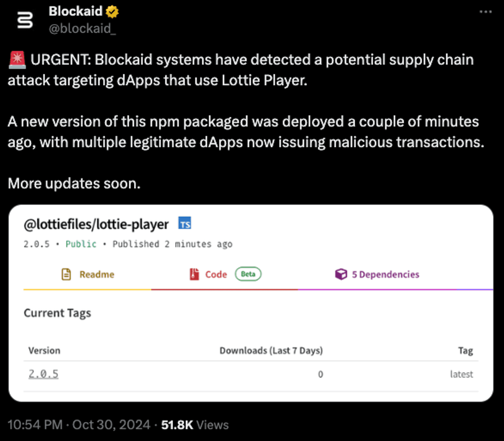Click the Readme document icon
Screen dimensions: 504x441
[66, 275]
